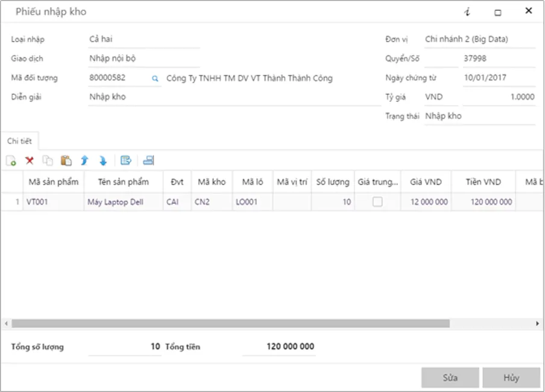Move row up with blue arrow

[84, 160]
